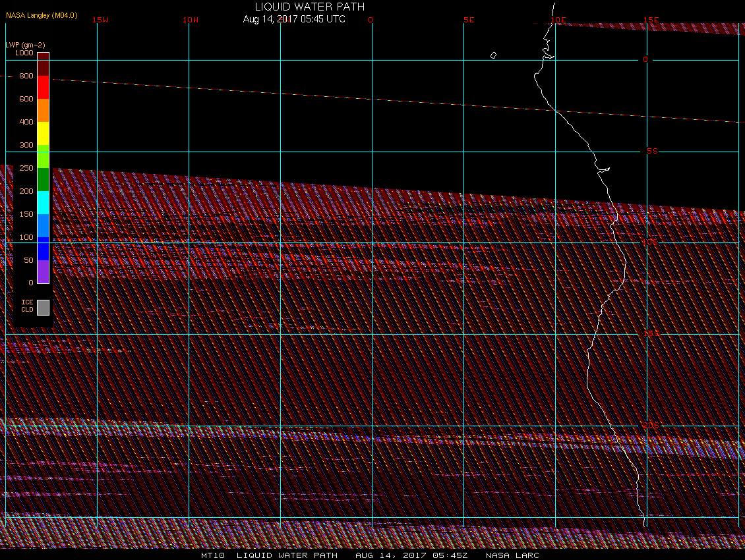
Task: Click the '10W' longitude label
Action: (x=191, y=20)
